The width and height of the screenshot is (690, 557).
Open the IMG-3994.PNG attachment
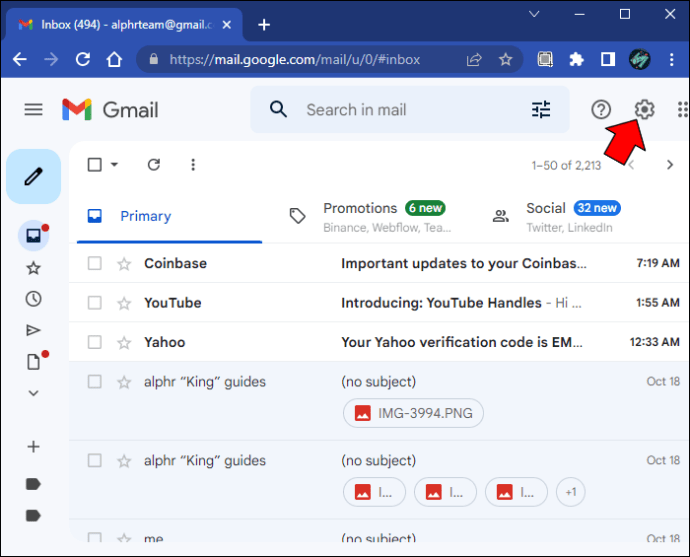click(413, 413)
